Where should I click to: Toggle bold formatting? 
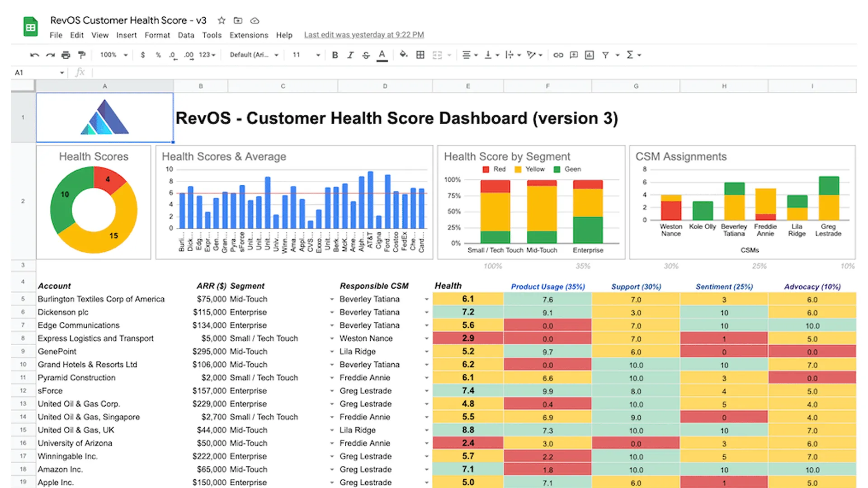coord(335,55)
